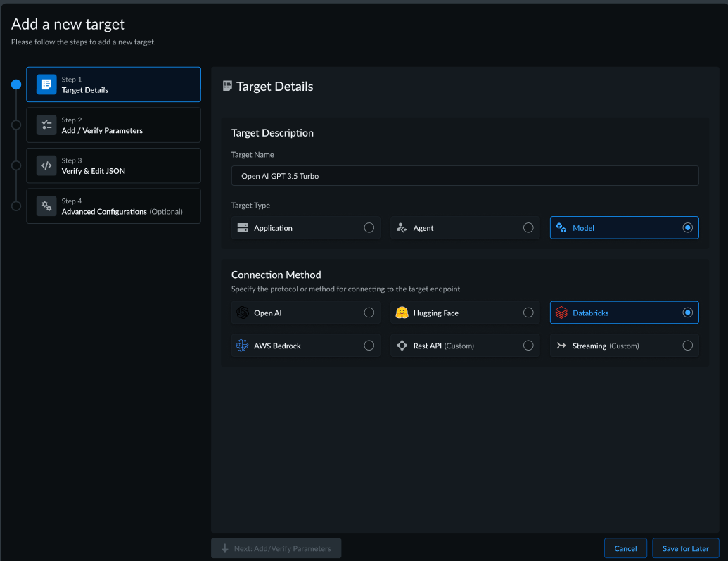Image resolution: width=728 pixels, height=561 pixels.
Task: Select the Application target type radio button
Action: click(369, 228)
